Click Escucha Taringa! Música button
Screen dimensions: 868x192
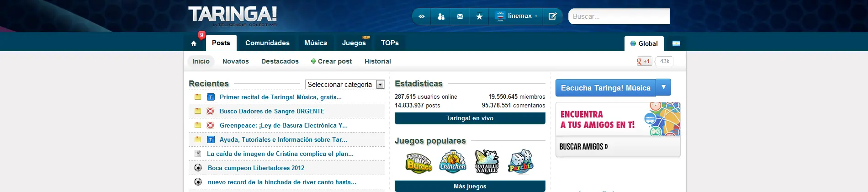(x=606, y=88)
